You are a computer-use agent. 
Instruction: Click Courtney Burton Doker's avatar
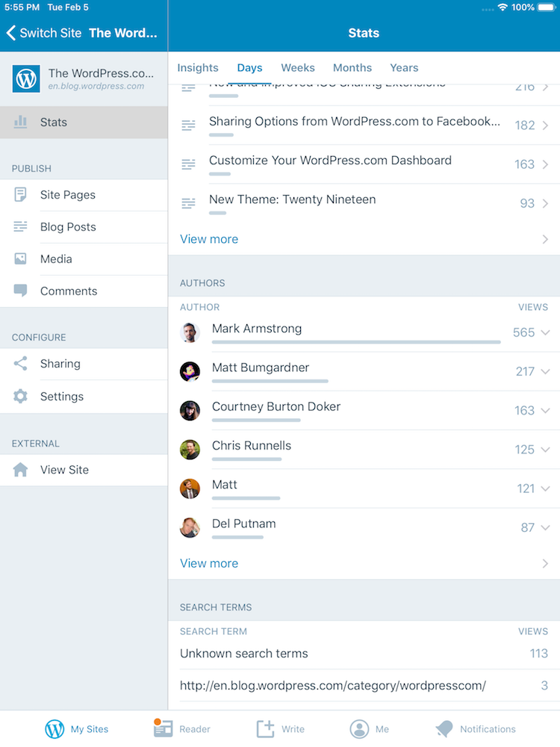(190, 410)
